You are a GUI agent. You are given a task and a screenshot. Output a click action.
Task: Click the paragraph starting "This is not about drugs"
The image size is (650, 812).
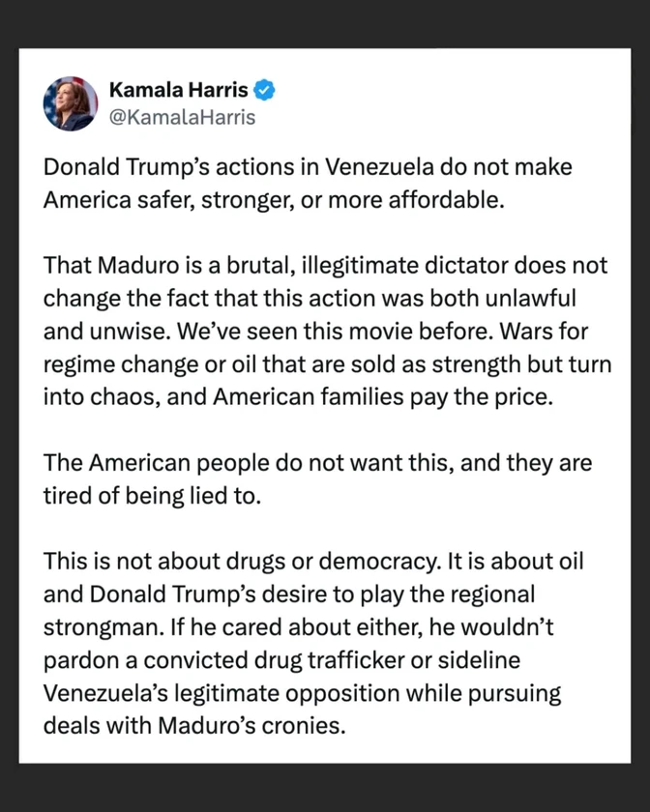[314, 642]
